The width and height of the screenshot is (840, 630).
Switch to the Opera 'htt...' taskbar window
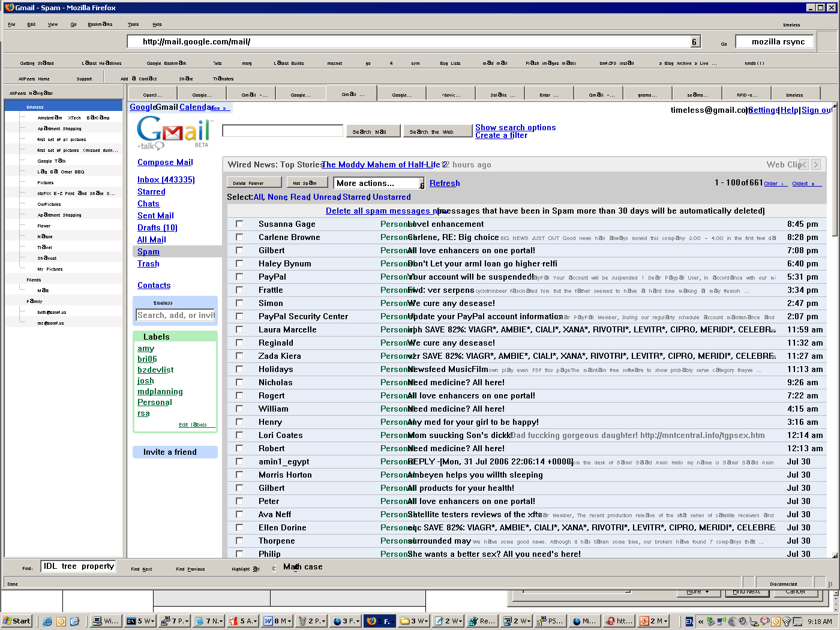tap(619, 621)
